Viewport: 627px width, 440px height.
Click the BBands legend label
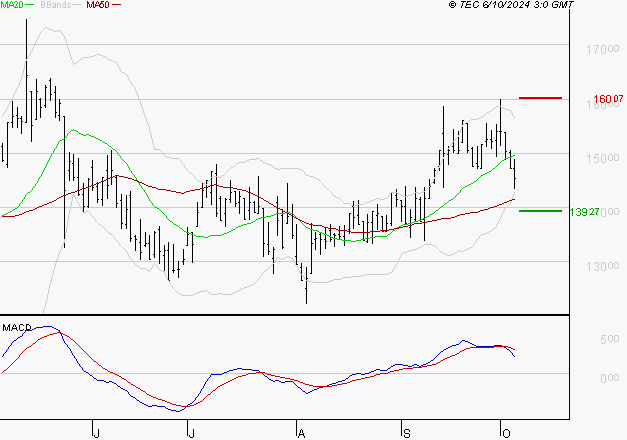pos(55,5)
